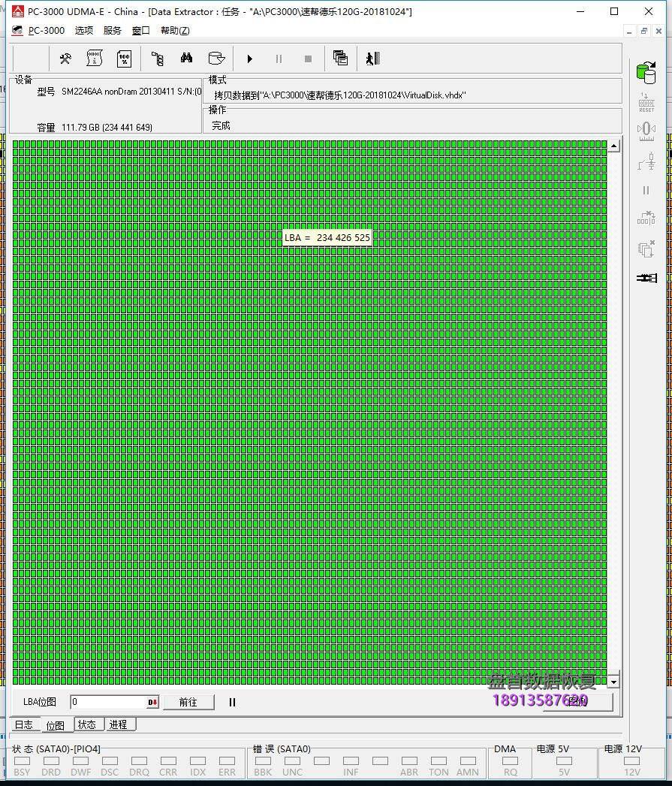Image resolution: width=672 pixels, height=786 pixels.
Task: Click the 图例 button at bottom right
Action: 578,702
